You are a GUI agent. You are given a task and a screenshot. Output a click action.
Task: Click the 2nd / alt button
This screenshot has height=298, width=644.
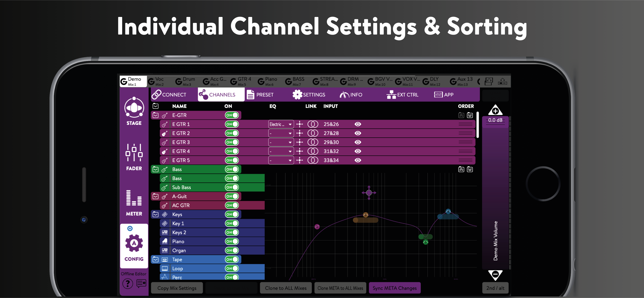(x=495, y=288)
